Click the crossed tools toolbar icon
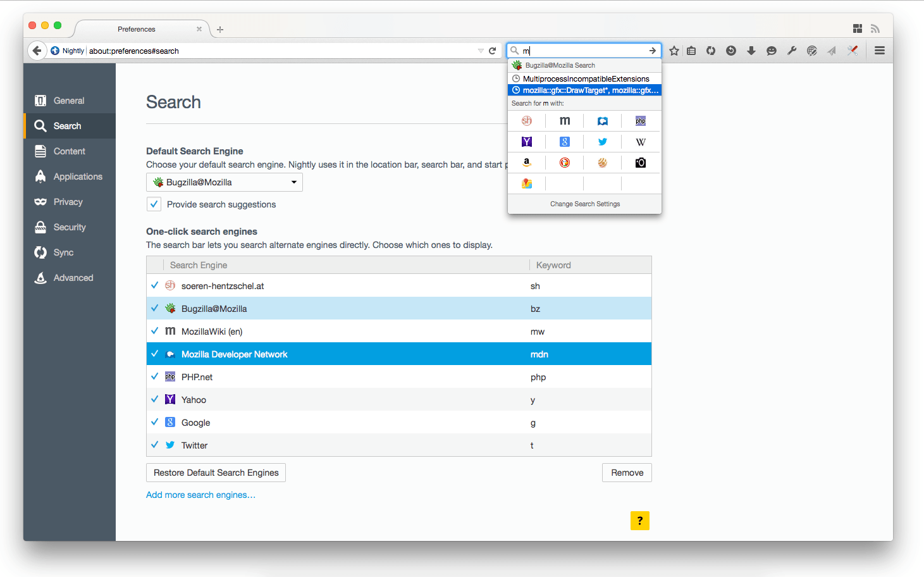 [x=853, y=51]
